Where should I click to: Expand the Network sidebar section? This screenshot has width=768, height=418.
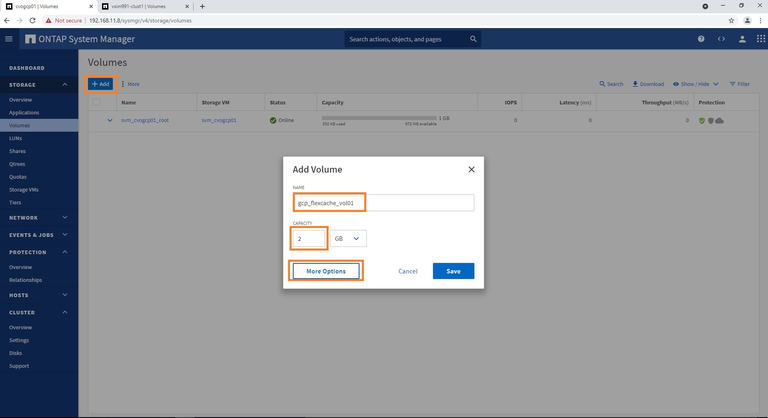tap(65, 217)
